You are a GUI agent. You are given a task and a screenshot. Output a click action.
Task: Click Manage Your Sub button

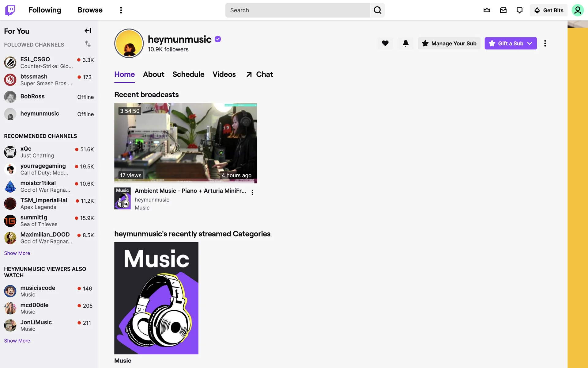pyautogui.click(x=449, y=43)
